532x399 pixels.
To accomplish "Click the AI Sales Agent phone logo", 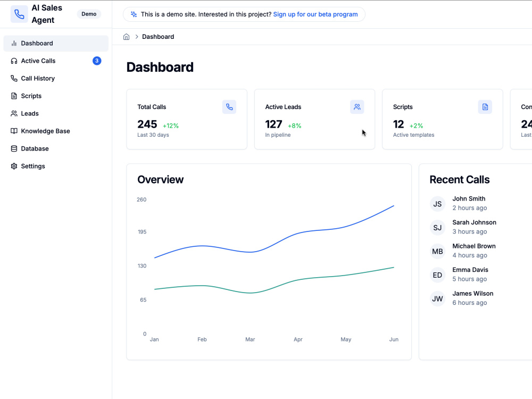I will click(x=19, y=14).
